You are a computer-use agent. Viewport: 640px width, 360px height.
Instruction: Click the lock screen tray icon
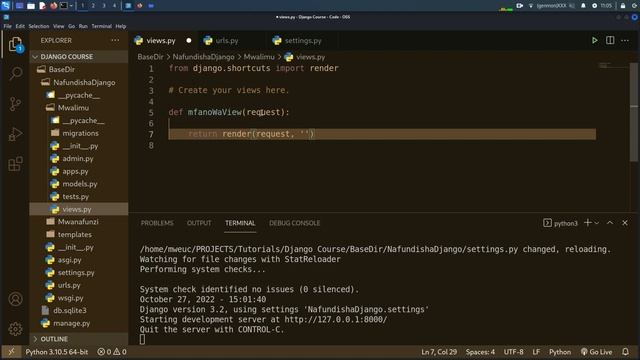point(623,6)
